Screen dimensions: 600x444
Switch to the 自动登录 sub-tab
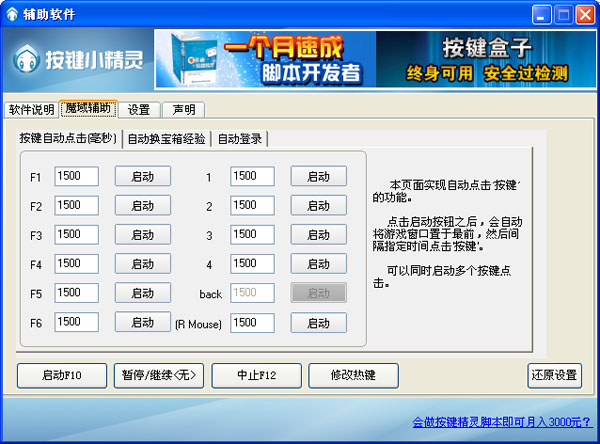pos(240,139)
